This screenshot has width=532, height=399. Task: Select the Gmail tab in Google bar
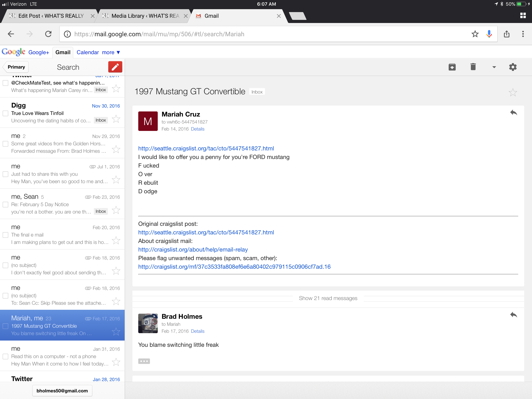coord(63,52)
